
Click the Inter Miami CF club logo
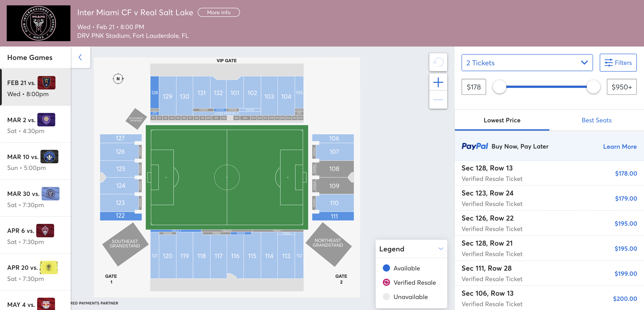pos(38,23)
